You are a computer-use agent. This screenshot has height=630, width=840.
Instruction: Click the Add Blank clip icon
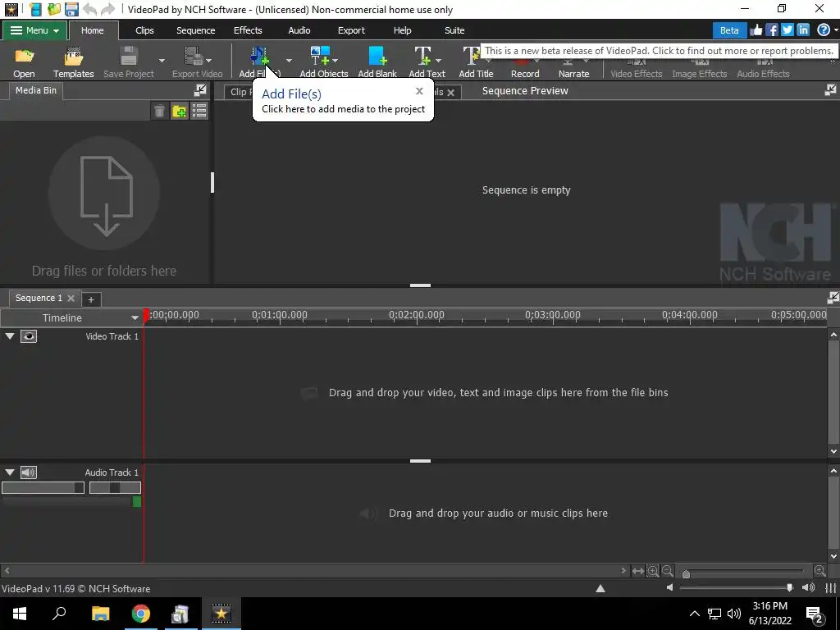pyautogui.click(x=377, y=56)
